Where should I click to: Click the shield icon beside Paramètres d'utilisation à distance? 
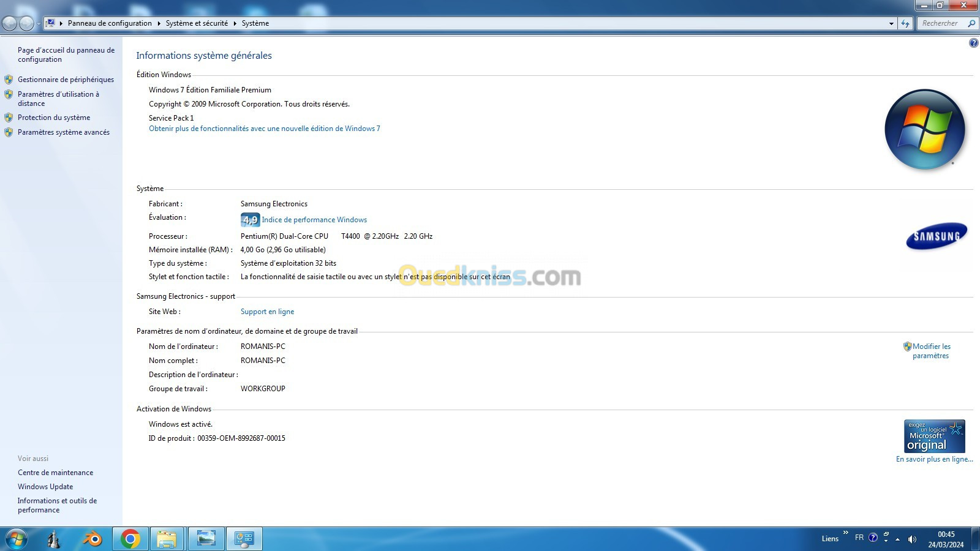[x=9, y=94]
